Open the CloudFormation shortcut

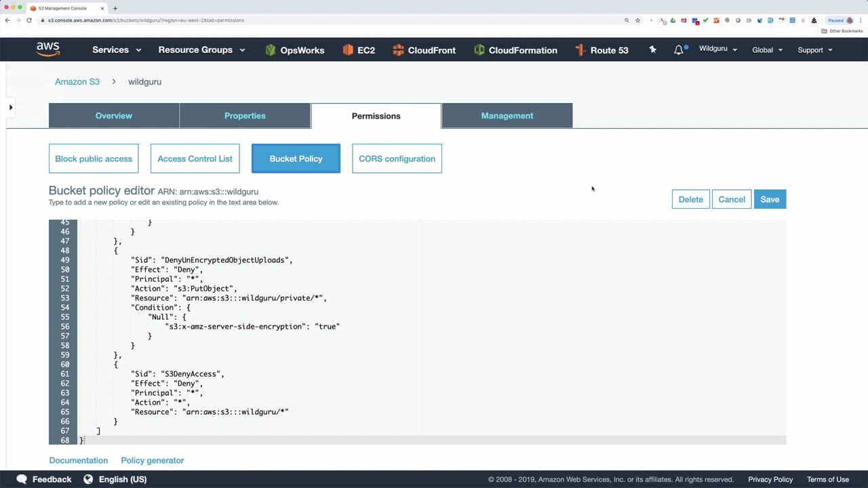[515, 50]
